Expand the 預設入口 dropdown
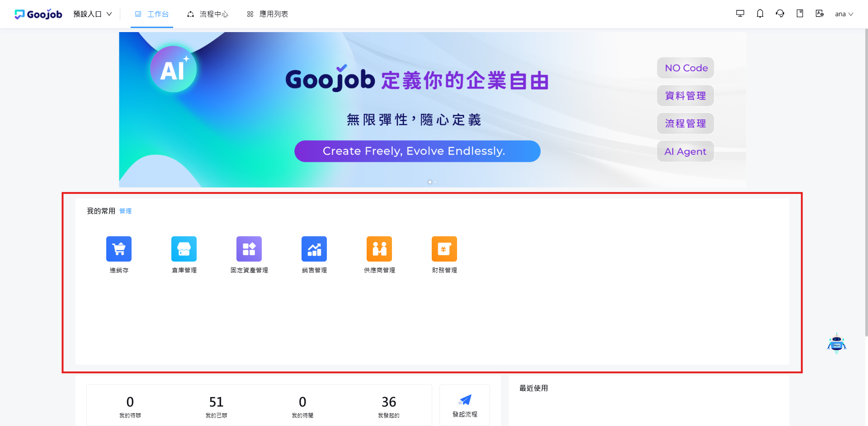Image resolution: width=868 pixels, height=426 pixels. [x=93, y=14]
